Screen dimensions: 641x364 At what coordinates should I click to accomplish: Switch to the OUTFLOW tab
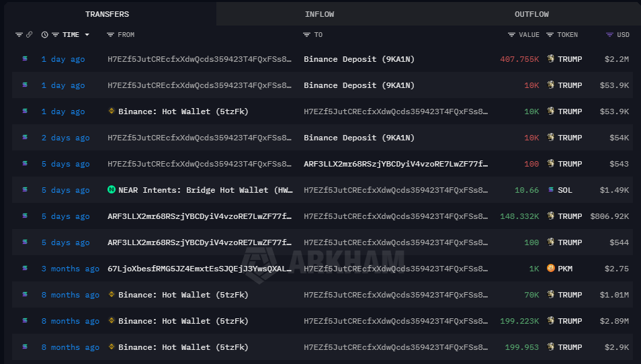click(x=531, y=14)
